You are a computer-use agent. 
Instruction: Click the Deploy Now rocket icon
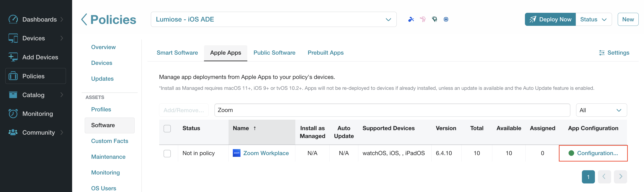[x=533, y=19]
